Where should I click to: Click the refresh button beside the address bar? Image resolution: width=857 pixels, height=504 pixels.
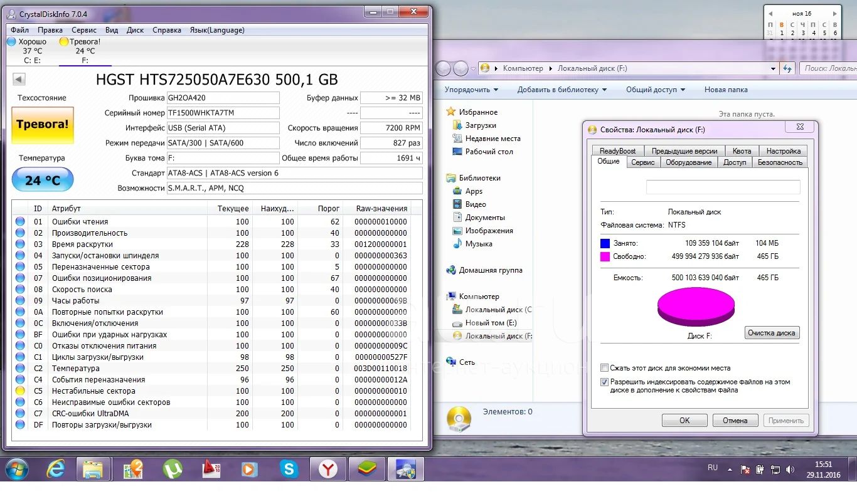click(787, 68)
